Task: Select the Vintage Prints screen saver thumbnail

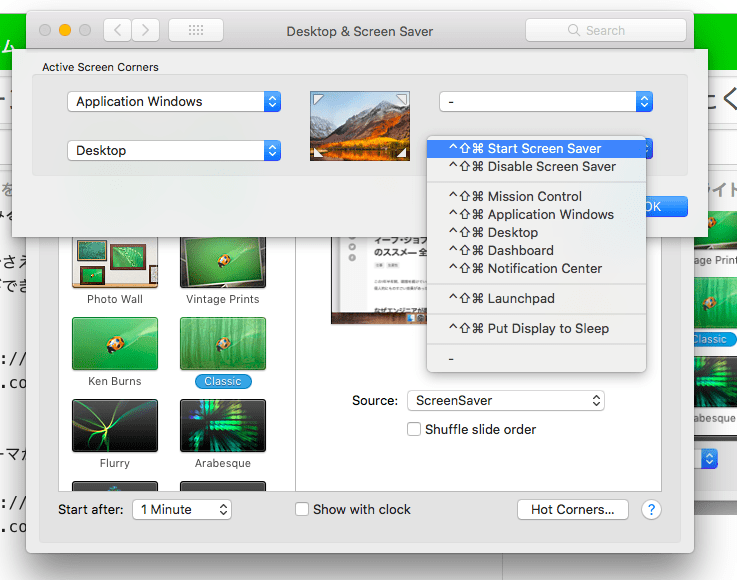Action: tap(223, 262)
